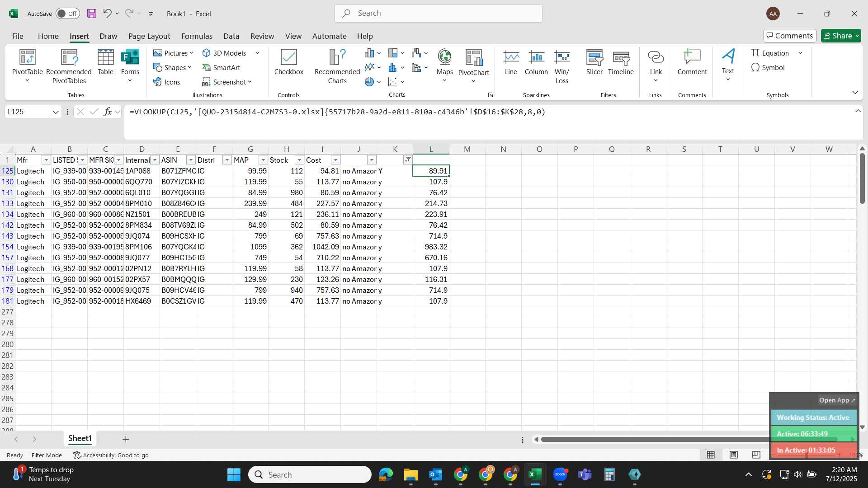
Task: Insert a Column sparkline
Action: click(x=536, y=62)
